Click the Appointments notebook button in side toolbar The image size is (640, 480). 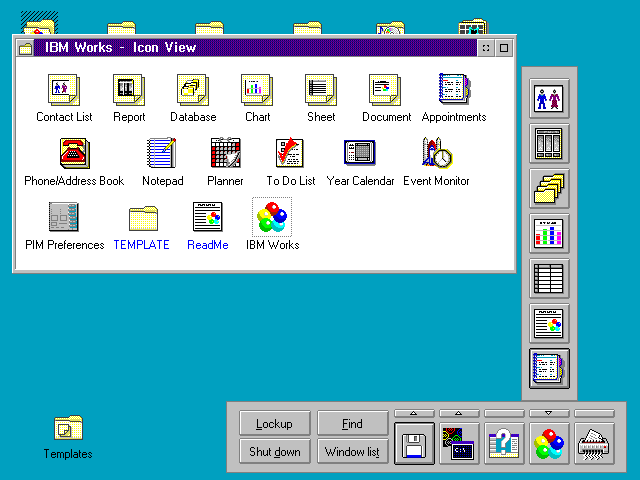(549, 368)
